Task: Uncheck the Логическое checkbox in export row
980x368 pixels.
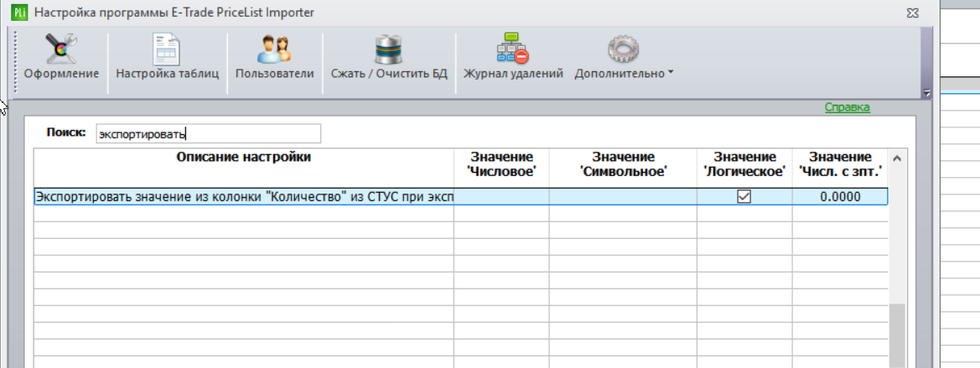Action: 744,197
